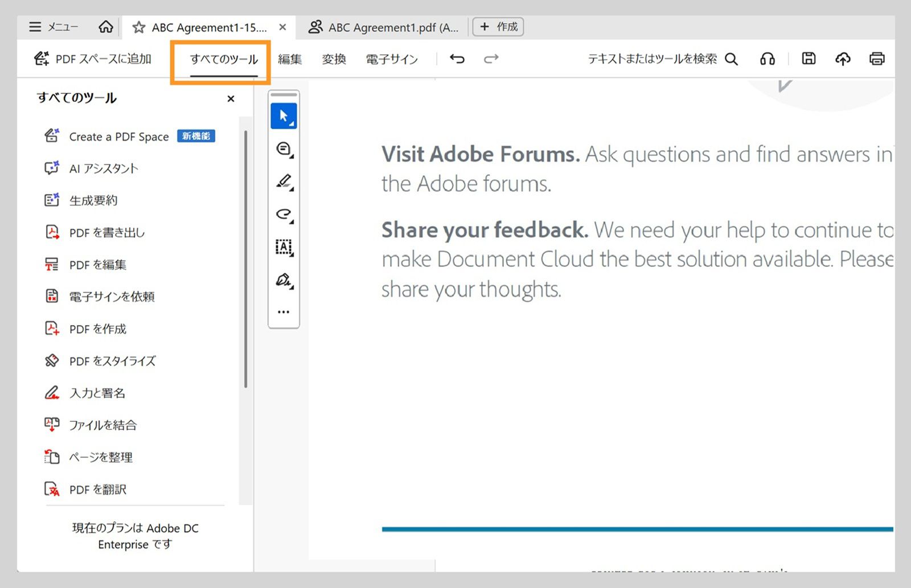Open the read aloud headphones icon
Viewport: 911px width, 588px height.
(x=768, y=59)
